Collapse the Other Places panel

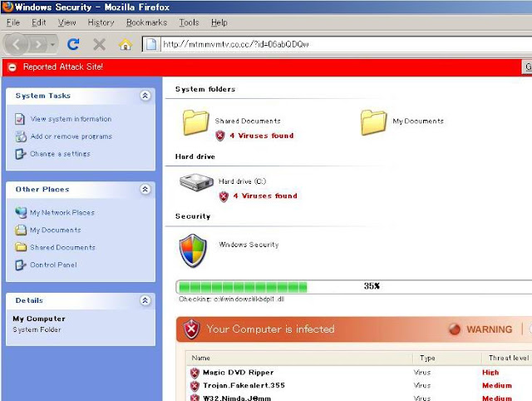[145, 190]
